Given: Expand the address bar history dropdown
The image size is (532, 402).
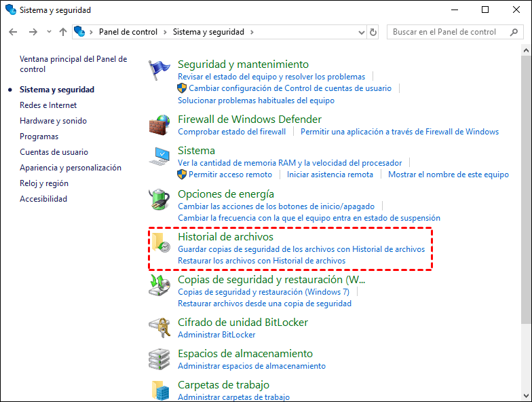Looking at the screenshot, I should click(x=361, y=33).
